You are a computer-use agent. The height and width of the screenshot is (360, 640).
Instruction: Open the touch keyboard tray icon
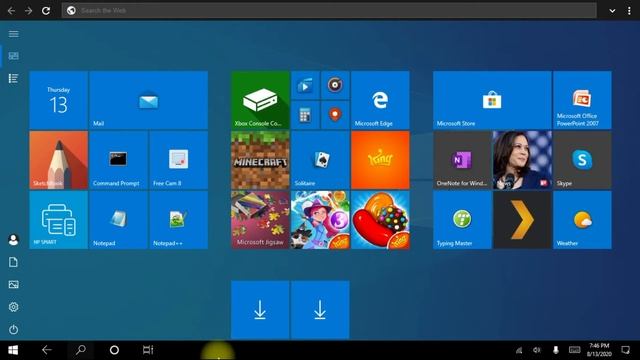pyautogui.click(x=575, y=350)
